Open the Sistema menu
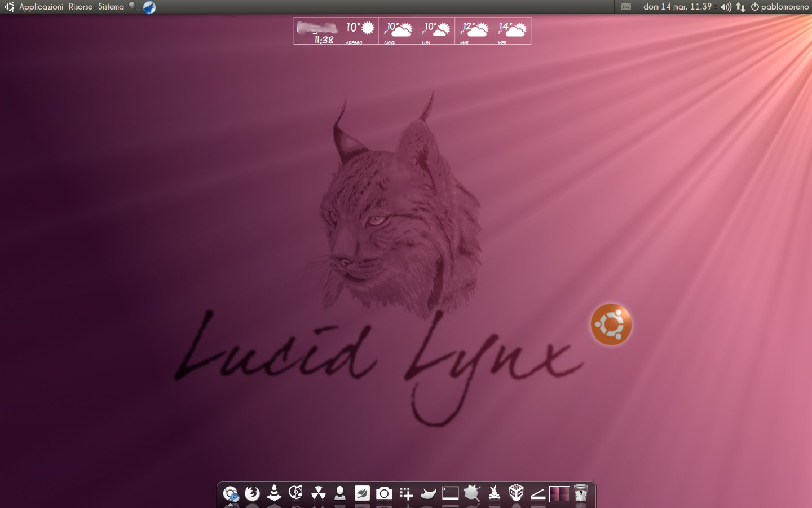812x508 pixels. tap(111, 7)
